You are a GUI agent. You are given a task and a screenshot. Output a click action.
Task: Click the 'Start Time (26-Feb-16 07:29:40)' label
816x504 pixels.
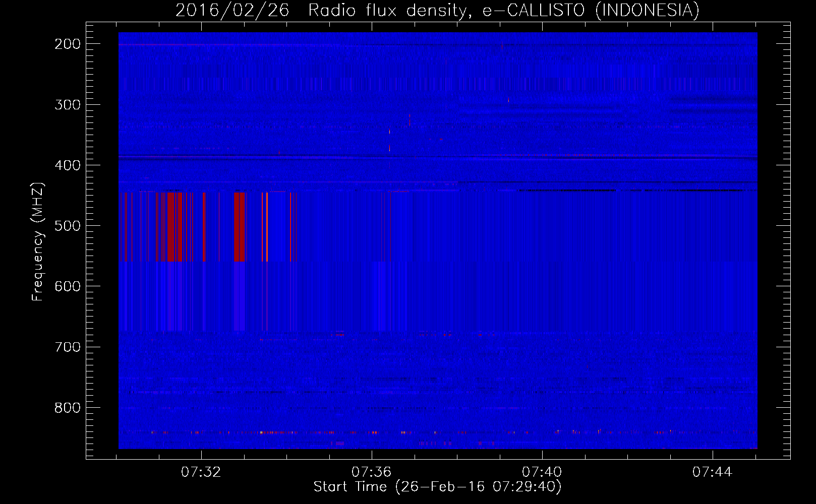coord(437,487)
